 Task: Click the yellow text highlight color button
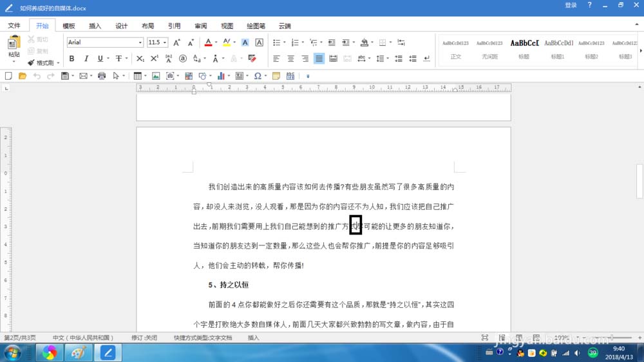226,43
